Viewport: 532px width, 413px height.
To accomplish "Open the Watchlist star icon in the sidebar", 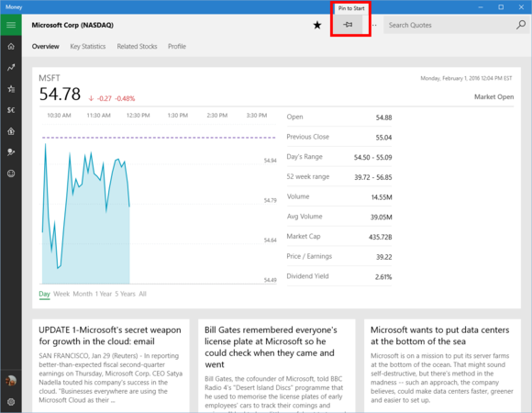I will pos(11,89).
